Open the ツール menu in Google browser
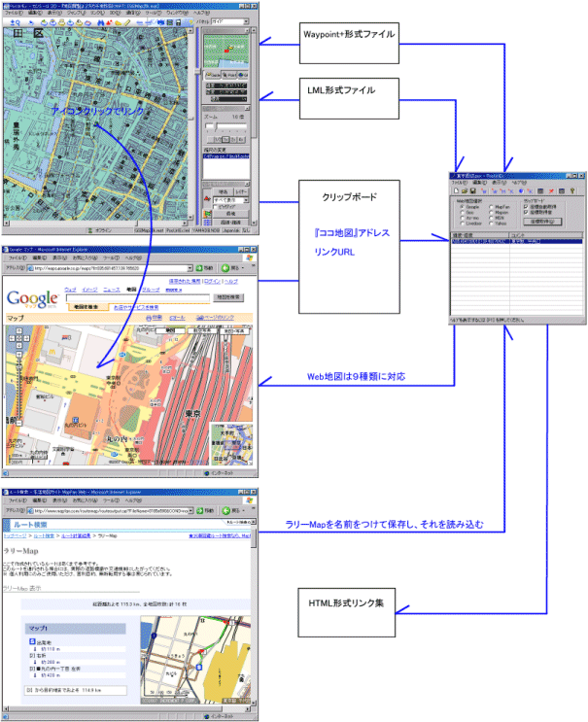This screenshot has width=588, height=722. pos(111,258)
